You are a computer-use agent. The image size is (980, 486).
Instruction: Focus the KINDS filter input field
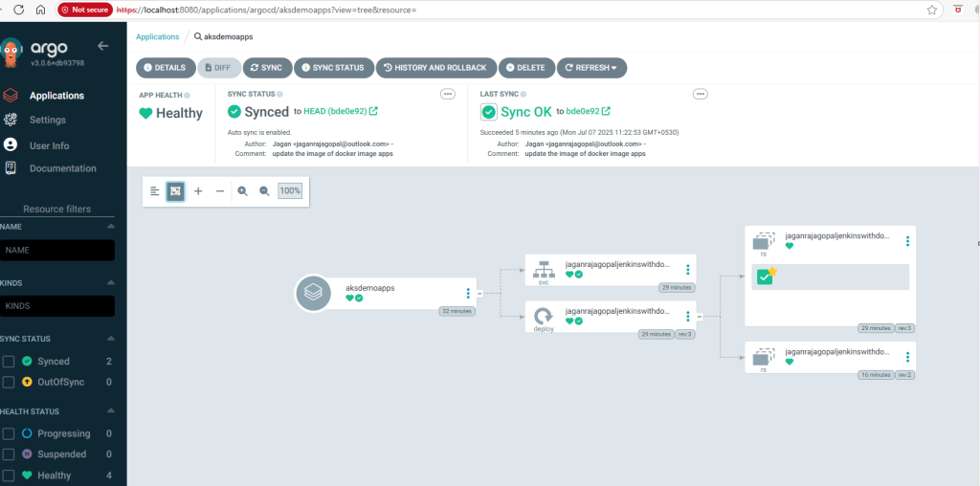[57, 306]
